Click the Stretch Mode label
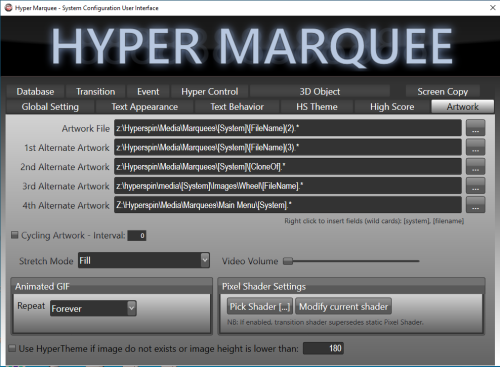The height and width of the screenshot is (367, 500). [x=46, y=261]
